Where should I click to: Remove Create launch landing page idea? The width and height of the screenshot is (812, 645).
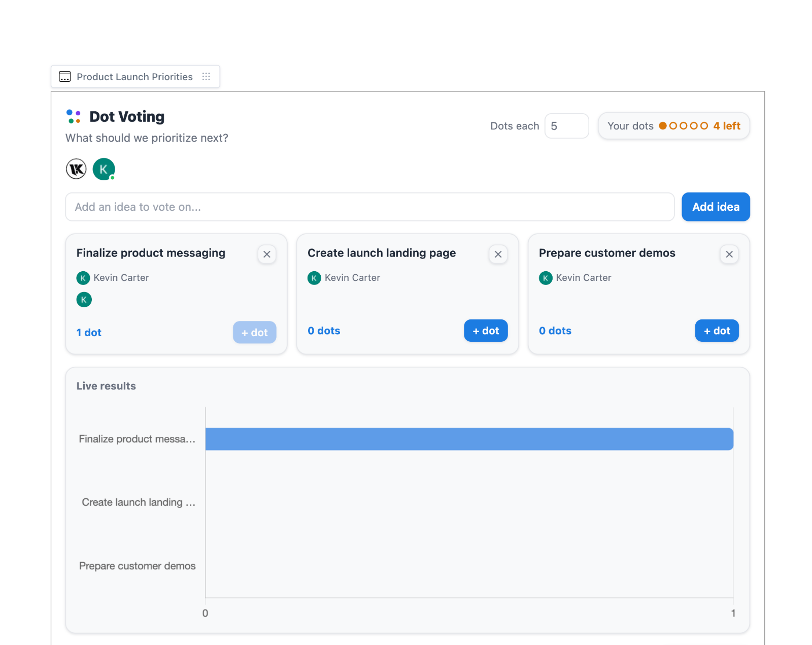click(498, 254)
